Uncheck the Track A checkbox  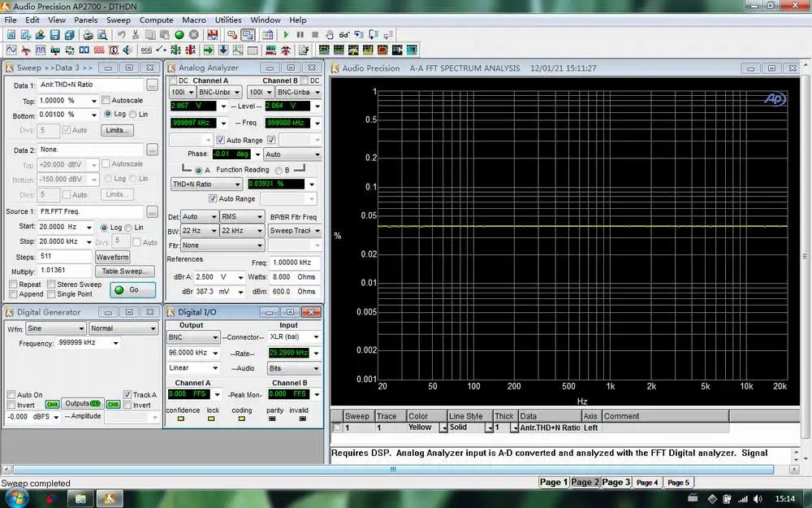[x=127, y=395]
